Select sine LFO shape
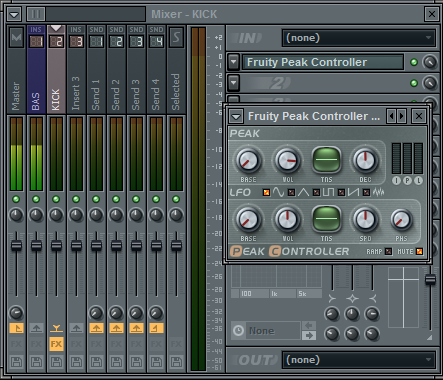The height and width of the screenshot is (380, 443). [x=267, y=192]
